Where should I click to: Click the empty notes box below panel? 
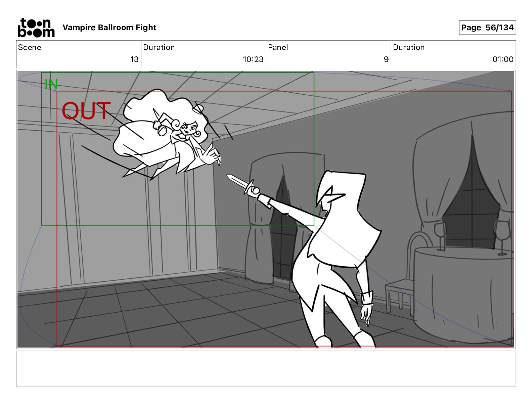point(266,369)
